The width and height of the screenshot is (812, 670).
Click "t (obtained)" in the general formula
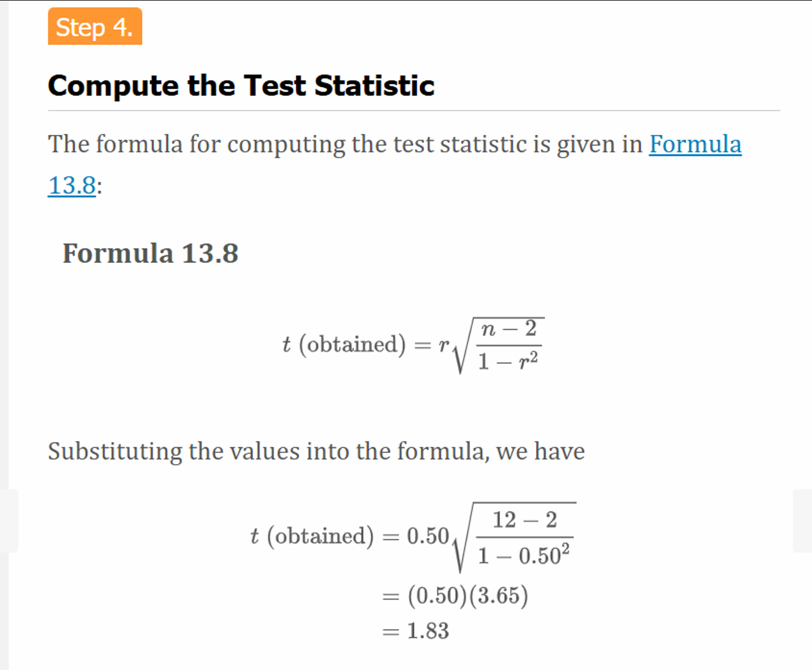[344, 345]
